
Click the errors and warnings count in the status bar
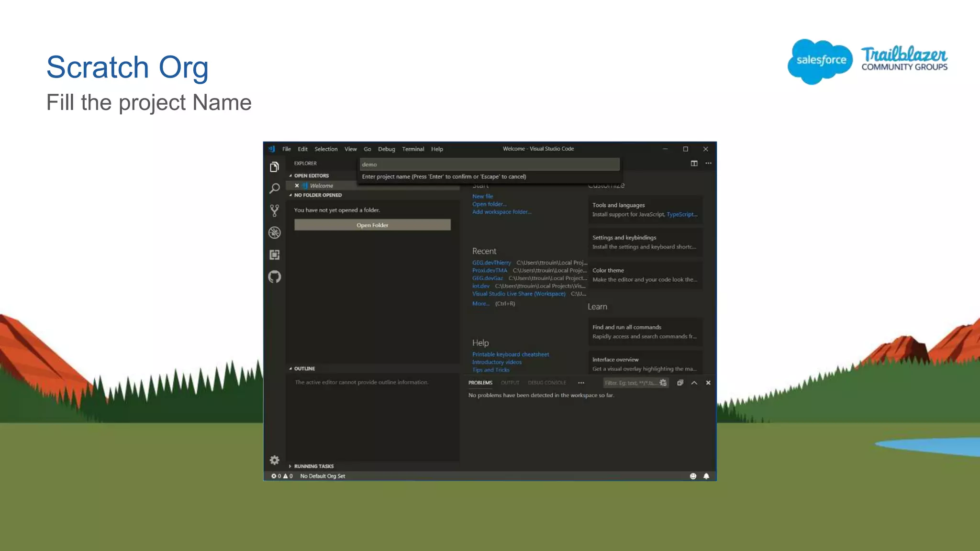coord(282,476)
